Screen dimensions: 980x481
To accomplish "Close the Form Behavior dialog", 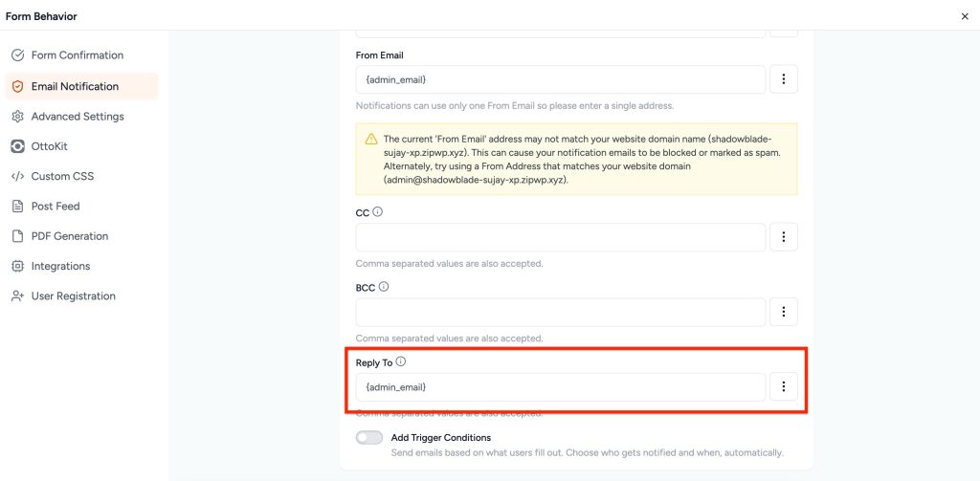I will point(964,16).
